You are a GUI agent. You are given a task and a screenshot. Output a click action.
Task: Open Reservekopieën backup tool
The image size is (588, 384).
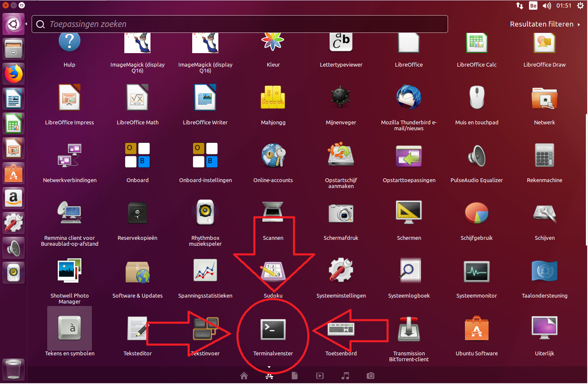137,213
